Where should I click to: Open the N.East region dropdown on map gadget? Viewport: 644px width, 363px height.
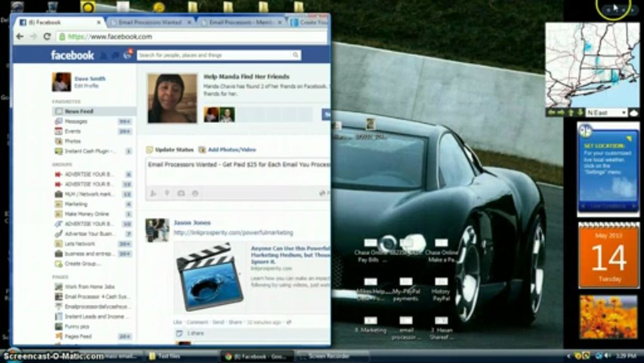tap(606, 112)
